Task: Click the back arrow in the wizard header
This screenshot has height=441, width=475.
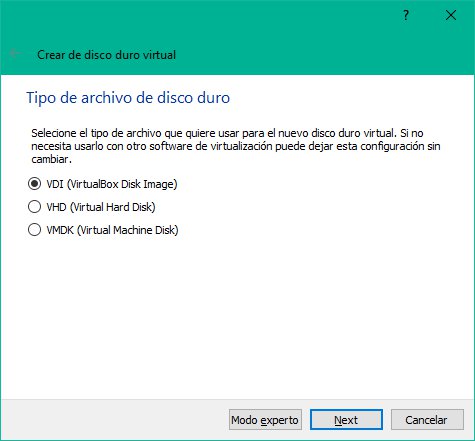Action: point(15,53)
